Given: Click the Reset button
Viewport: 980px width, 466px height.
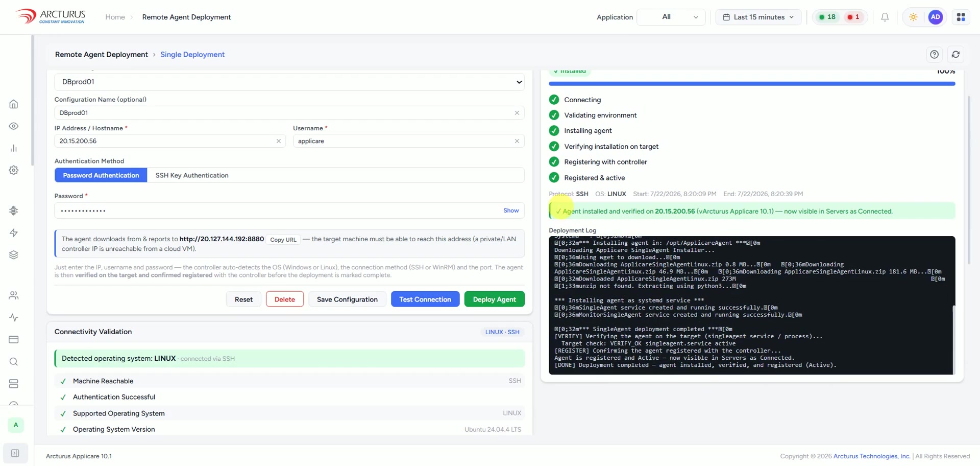Looking at the screenshot, I should (243, 299).
